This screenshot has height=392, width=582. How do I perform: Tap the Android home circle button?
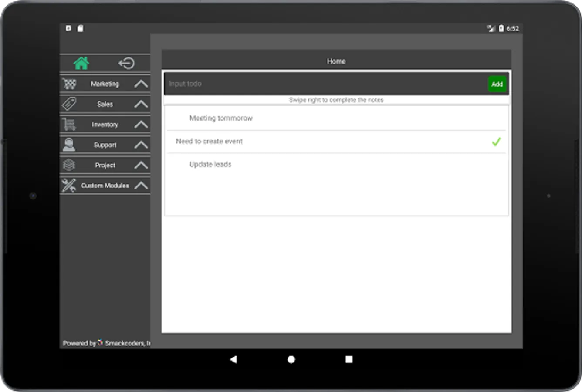(291, 359)
